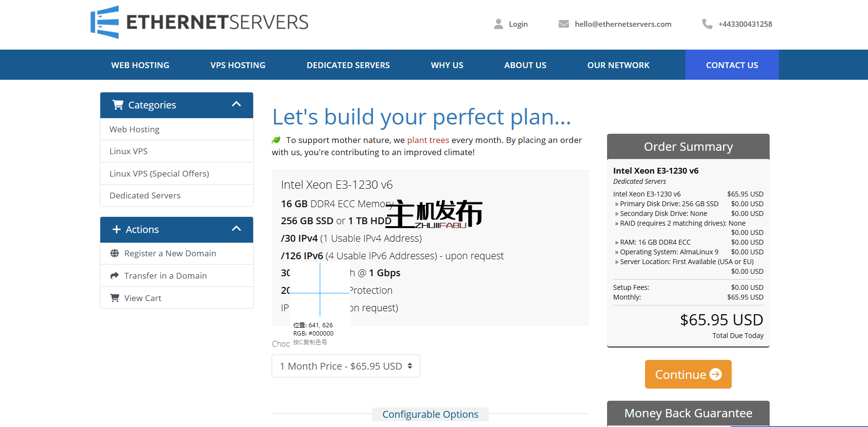The width and height of the screenshot is (868, 427).
Task: Go to the WHY US page
Action: tap(447, 65)
